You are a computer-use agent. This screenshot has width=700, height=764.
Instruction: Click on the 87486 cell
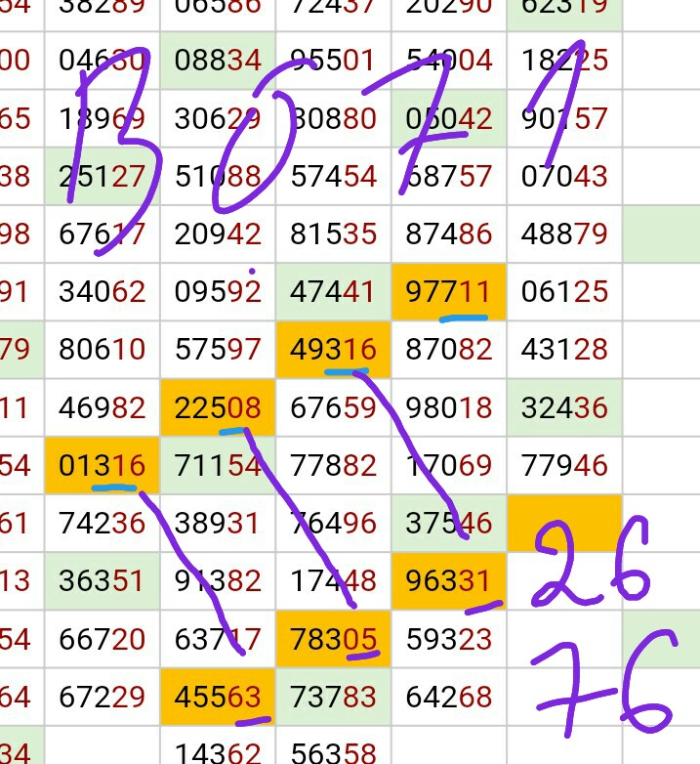pyautogui.click(x=449, y=233)
